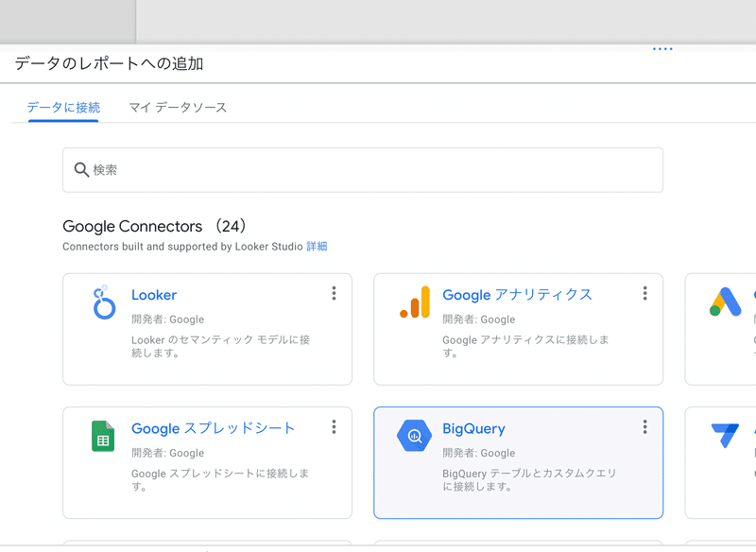Open the 詳細 link
The image size is (756, 552).
(317, 247)
